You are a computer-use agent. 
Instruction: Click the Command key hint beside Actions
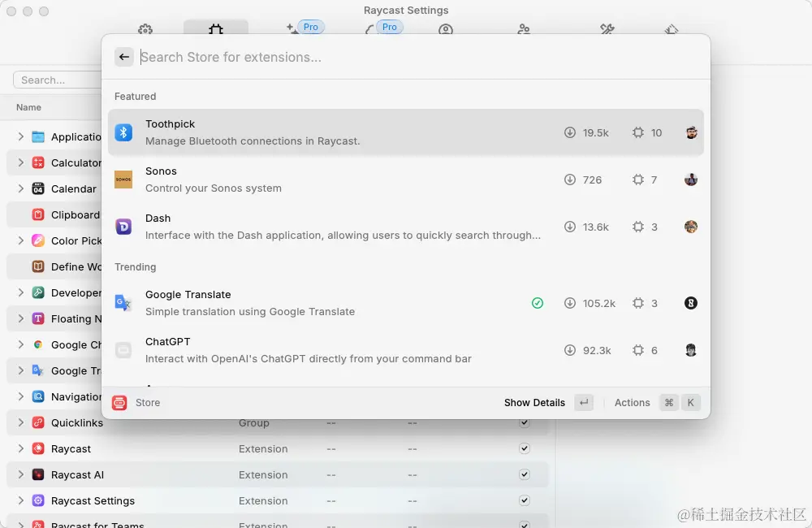668,403
